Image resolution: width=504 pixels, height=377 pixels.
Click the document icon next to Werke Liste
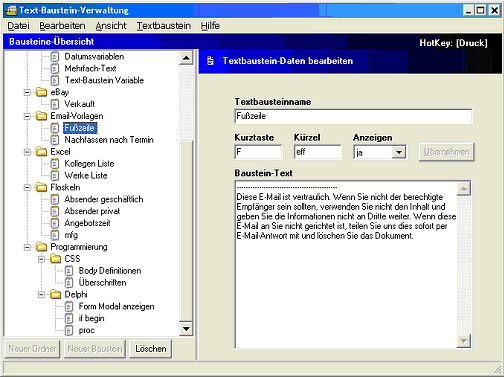tap(55, 176)
